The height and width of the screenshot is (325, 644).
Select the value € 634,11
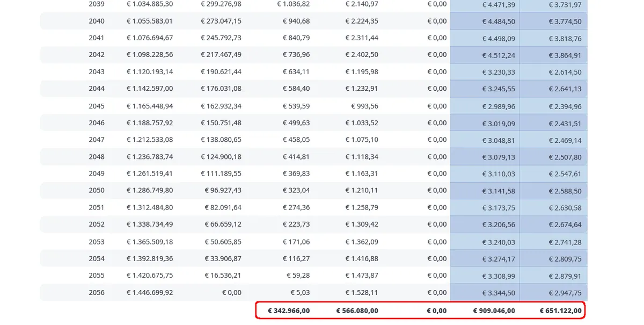[x=296, y=71]
